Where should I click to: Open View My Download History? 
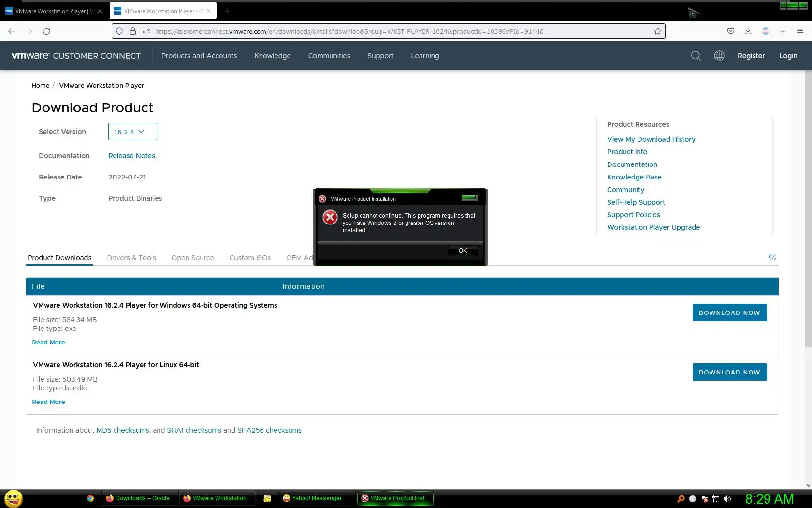point(651,139)
